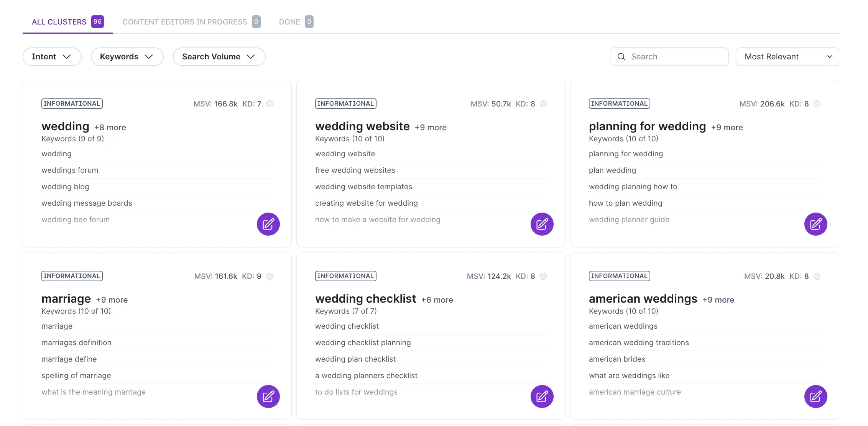Open the Search Volume filter dropdown
The image size is (868, 426).
tap(219, 57)
